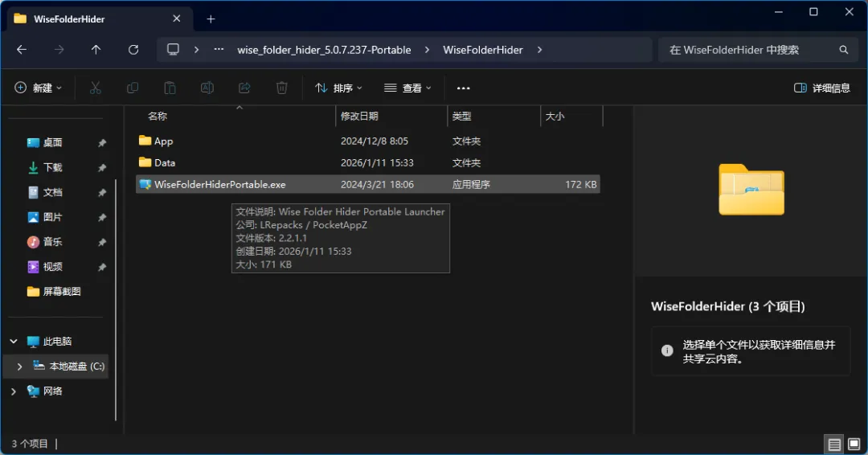The height and width of the screenshot is (455, 868).
Task: Expand the address bar ellipsis for hidden path
Action: pyautogui.click(x=219, y=49)
